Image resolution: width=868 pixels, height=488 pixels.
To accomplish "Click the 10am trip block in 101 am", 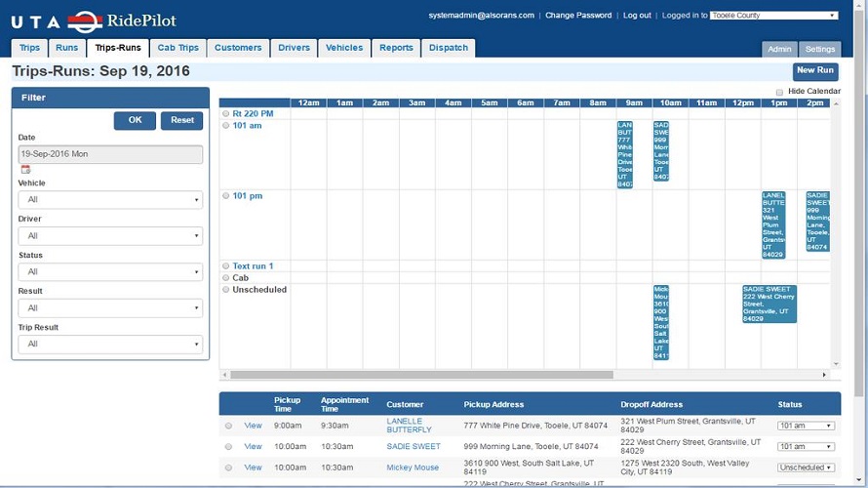I will 661,151.
